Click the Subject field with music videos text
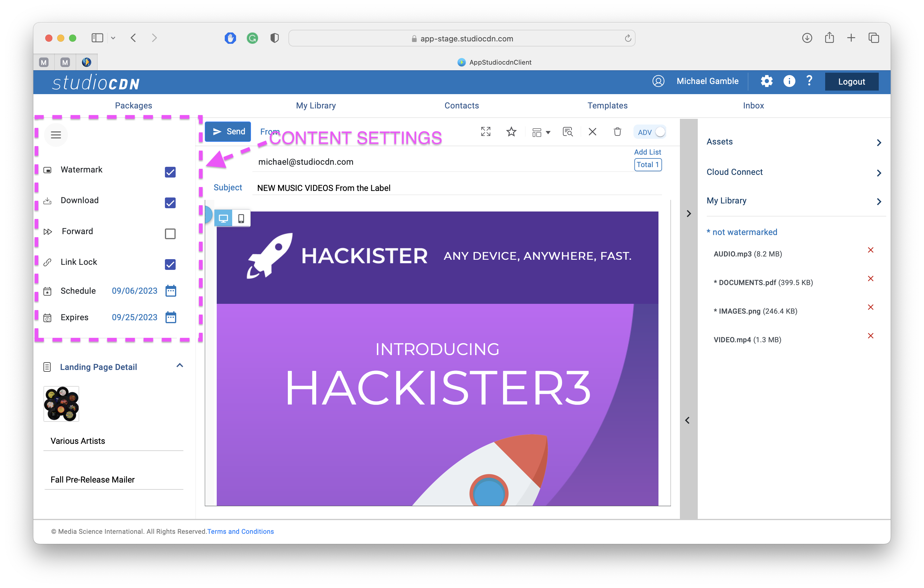The width and height of the screenshot is (924, 588). [458, 188]
